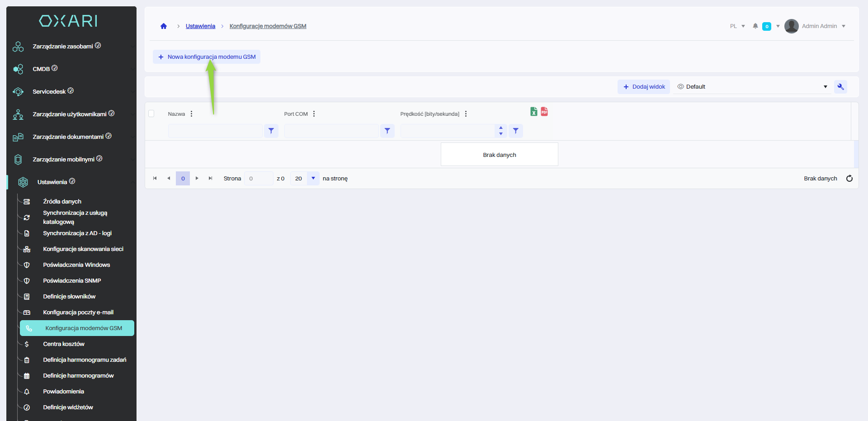Open Nazwa column options menu
This screenshot has height=421, width=868.
192,114
